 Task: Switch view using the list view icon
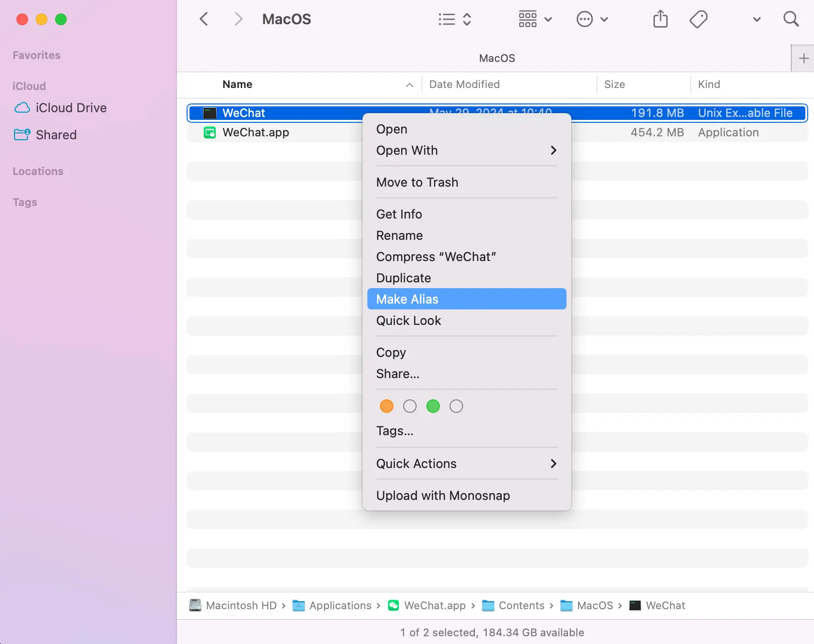click(447, 19)
